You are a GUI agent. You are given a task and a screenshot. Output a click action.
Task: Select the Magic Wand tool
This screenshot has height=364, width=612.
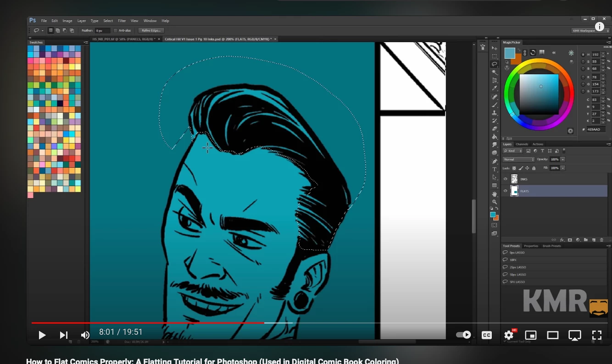pyautogui.click(x=494, y=72)
